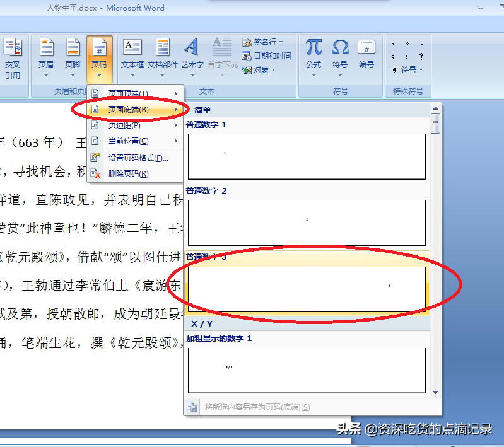Click the Page Number (页码) button

[99, 59]
